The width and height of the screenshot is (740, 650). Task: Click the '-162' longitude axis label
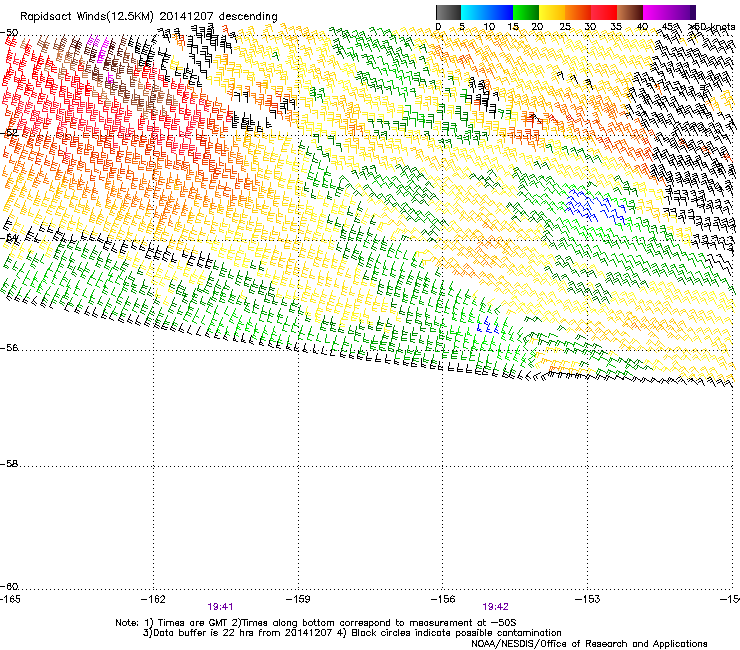(153, 599)
